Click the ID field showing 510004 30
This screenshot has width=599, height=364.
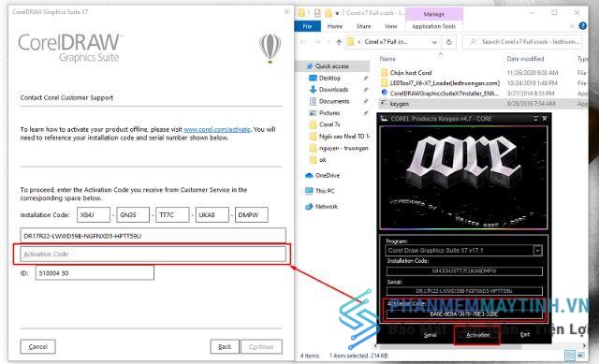coord(95,273)
